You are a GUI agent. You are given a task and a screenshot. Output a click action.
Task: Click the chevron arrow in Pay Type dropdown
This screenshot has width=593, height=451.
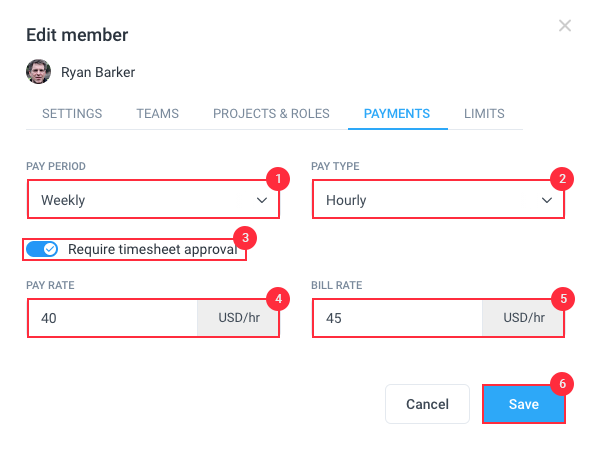[547, 200]
